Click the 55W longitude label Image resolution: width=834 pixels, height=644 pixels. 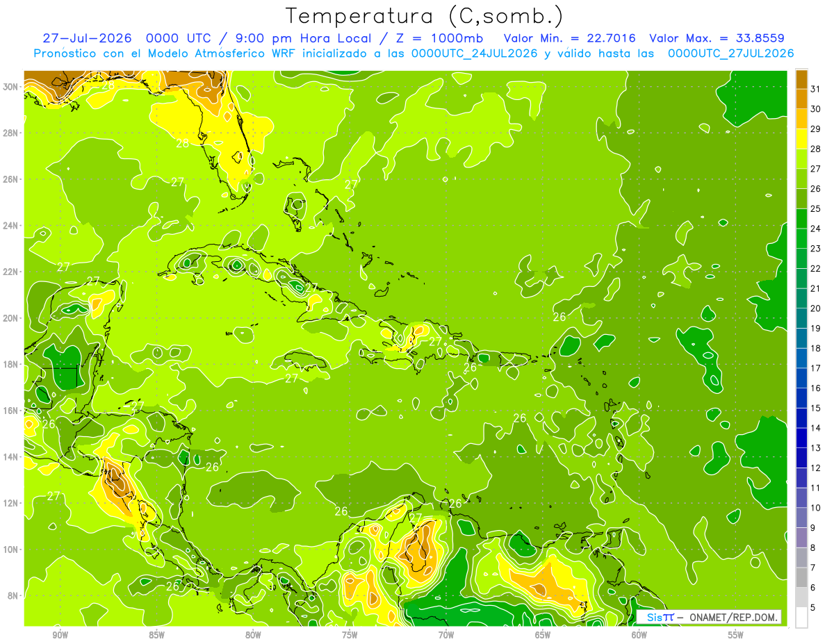click(735, 636)
